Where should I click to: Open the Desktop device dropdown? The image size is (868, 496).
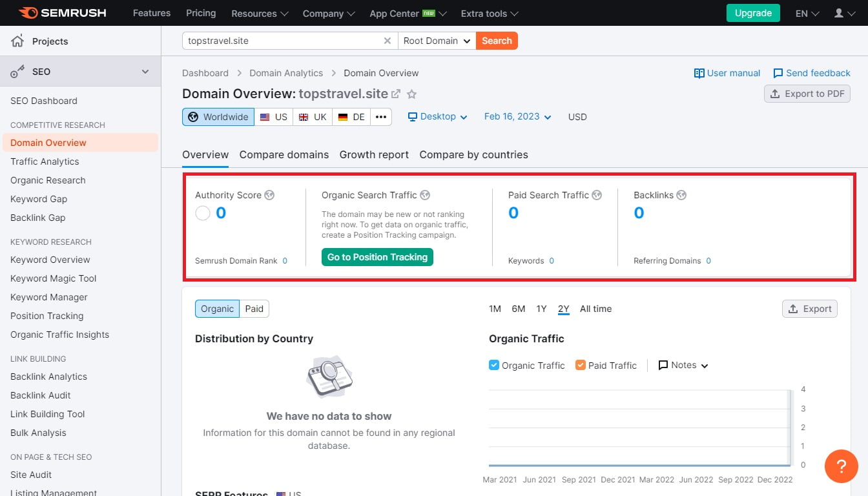pyautogui.click(x=438, y=117)
